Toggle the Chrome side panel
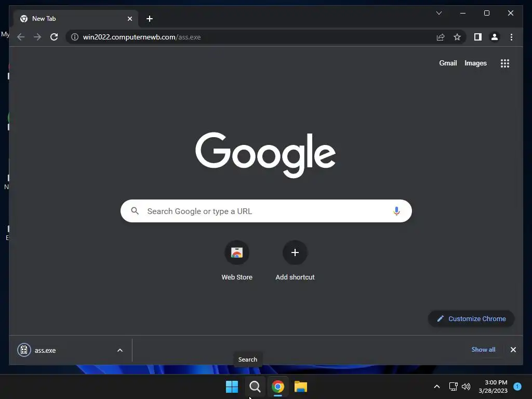Image resolution: width=532 pixels, height=399 pixels. [x=478, y=37]
